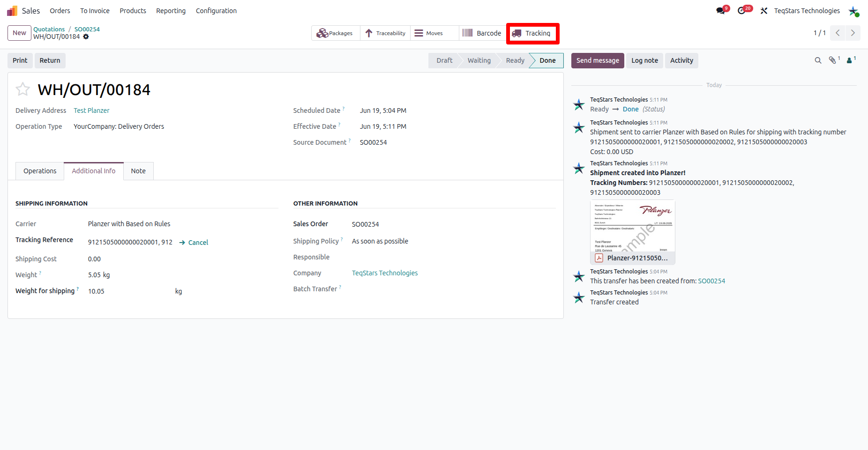Select the Ready status stage
This screenshot has height=450, width=868.
(x=515, y=60)
